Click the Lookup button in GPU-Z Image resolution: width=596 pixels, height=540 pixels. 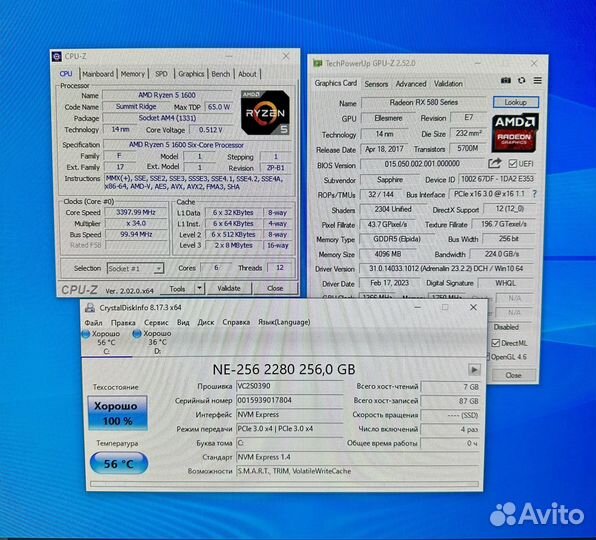coord(516,102)
